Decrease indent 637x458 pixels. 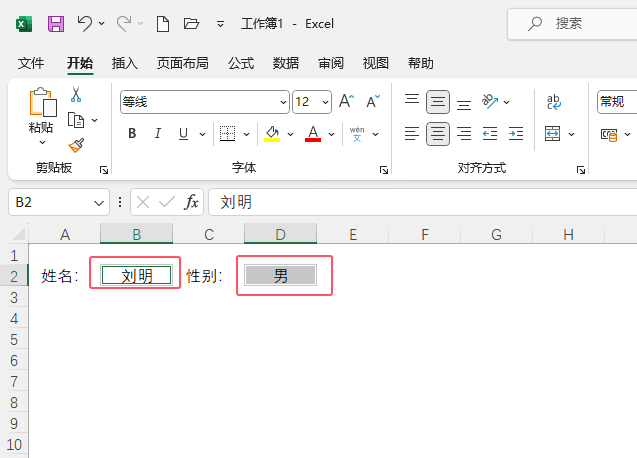[490, 134]
